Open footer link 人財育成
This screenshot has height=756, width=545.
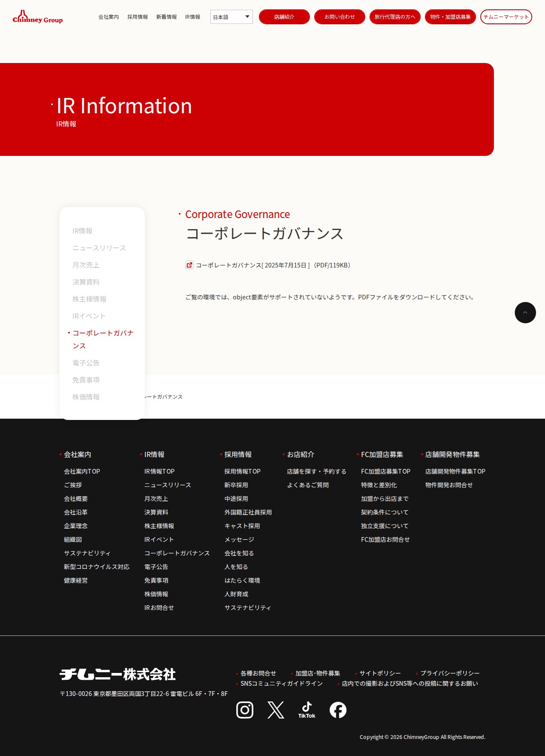[236, 594]
